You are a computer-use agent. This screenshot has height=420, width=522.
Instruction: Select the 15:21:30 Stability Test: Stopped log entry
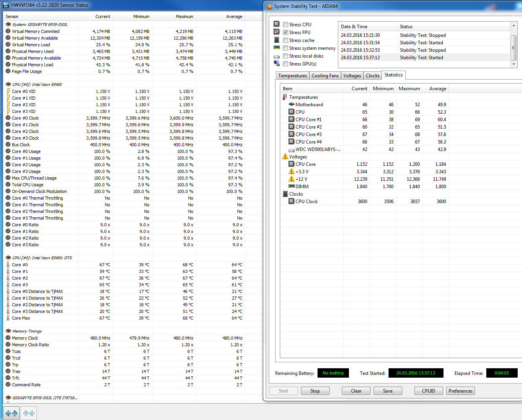424,35
